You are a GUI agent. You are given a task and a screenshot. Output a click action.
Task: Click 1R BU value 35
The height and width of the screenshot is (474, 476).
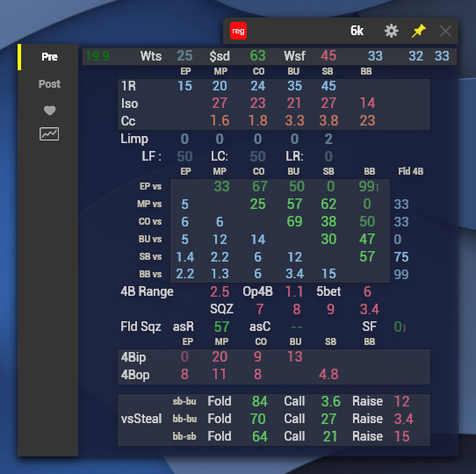coord(295,86)
